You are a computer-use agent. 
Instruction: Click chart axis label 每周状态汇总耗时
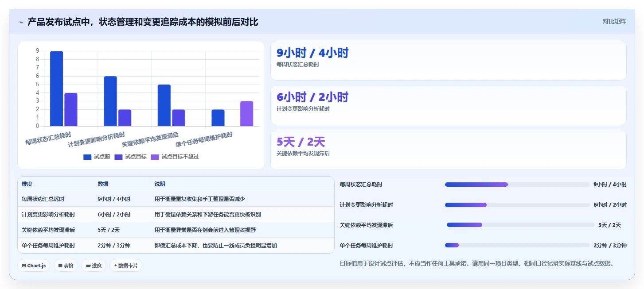click(48, 138)
